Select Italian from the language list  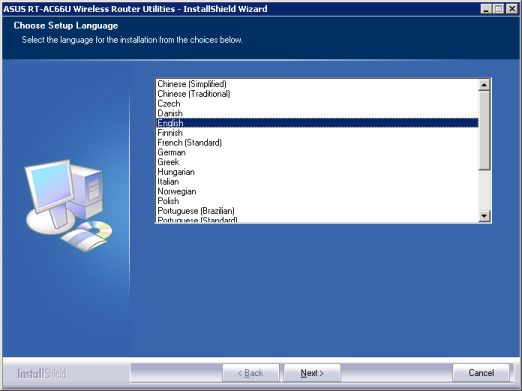pos(317,182)
